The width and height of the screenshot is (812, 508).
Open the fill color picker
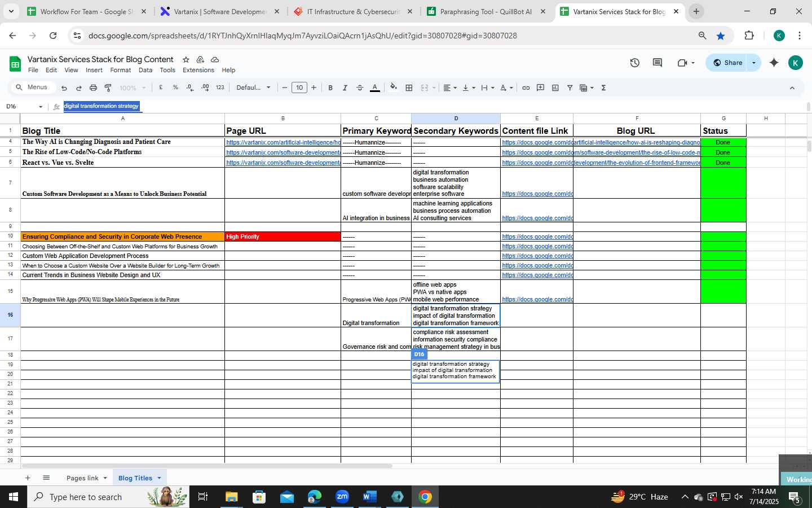coord(394,87)
